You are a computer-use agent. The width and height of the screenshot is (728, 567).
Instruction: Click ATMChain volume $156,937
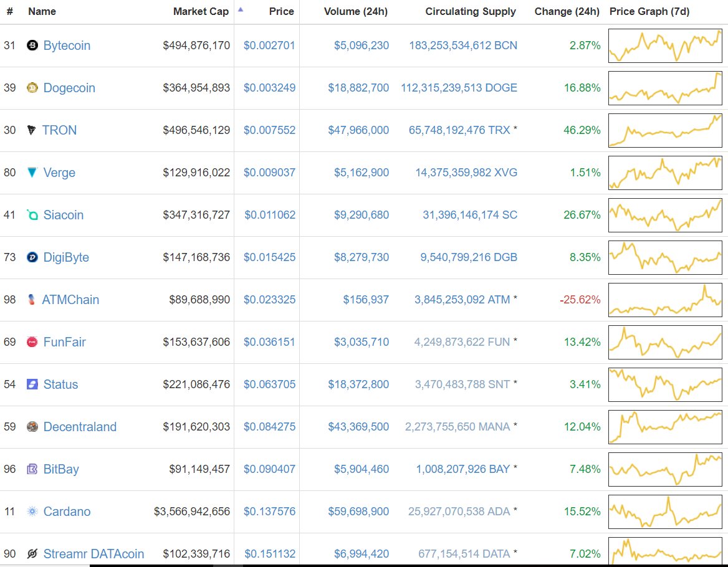pos(366,300)
